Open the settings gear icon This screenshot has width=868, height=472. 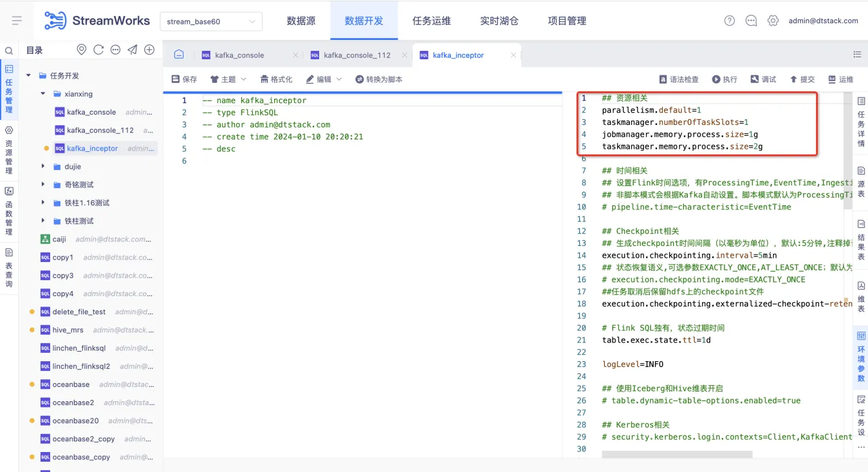pos(773,21)
